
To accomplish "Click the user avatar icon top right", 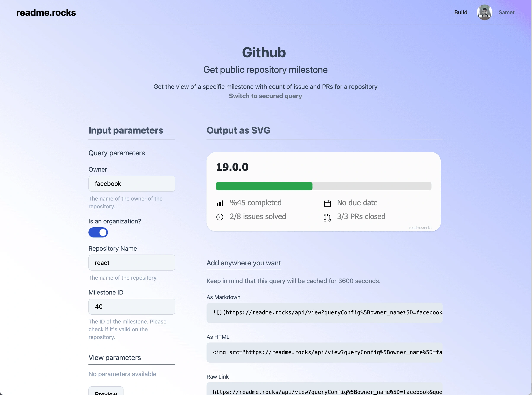I will pyautogui.click(x=484, y=13).
